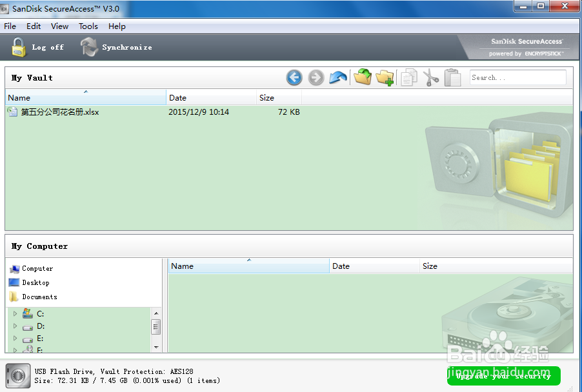Open the View menu
Image resolution: width=582 pixels, height=392 pixels.
pyautogui.click(x=60, y=26)
